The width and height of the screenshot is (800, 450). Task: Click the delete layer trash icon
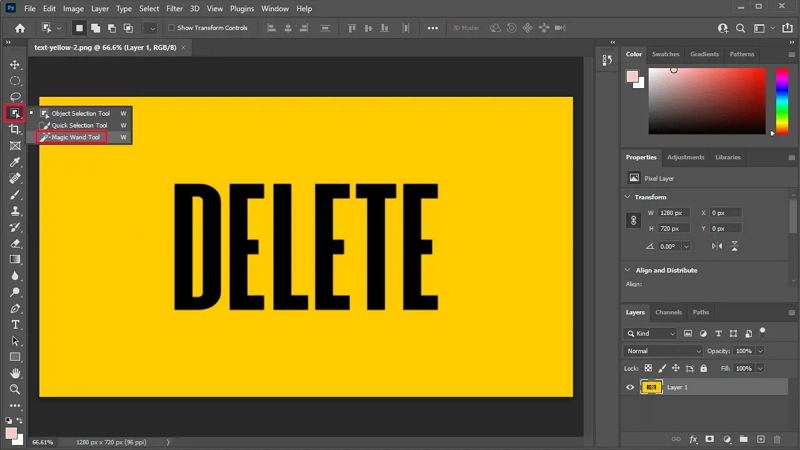click(776, 439)
